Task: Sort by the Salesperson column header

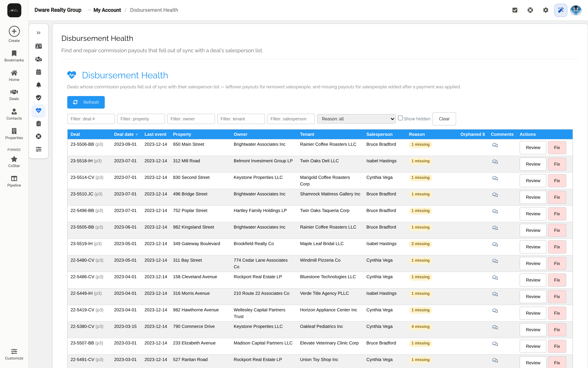Action: pyautogui.click(x=379, y=134)
